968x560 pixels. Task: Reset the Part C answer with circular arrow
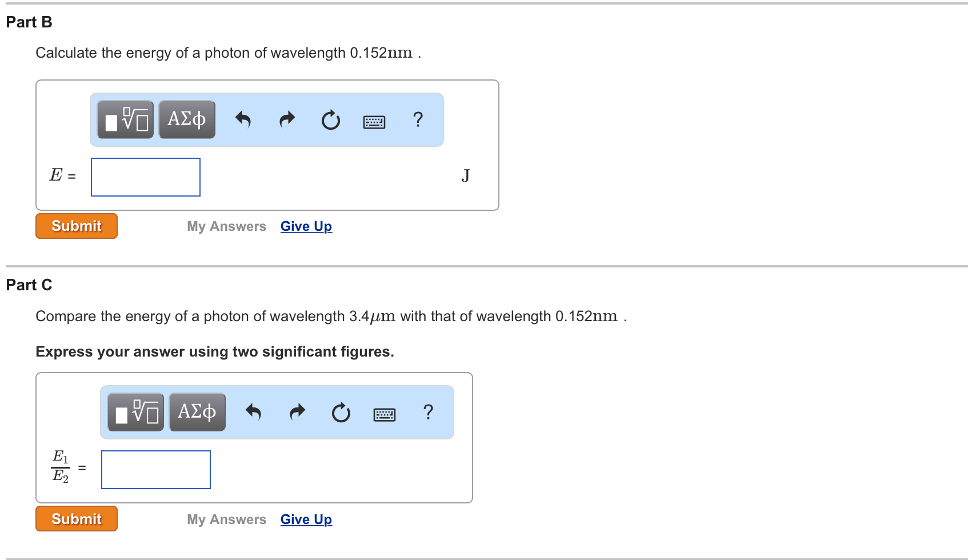[341, 413]
